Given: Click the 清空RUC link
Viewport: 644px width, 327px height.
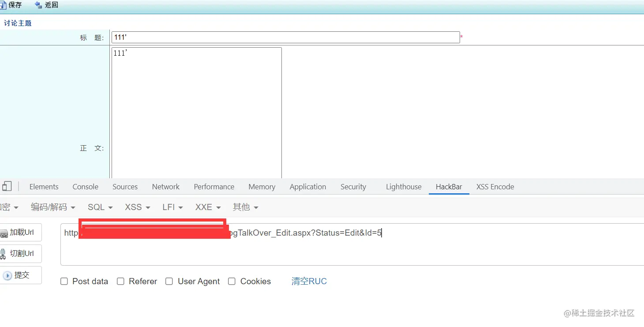Looking at the screenshot, I should tap(309, 281).
